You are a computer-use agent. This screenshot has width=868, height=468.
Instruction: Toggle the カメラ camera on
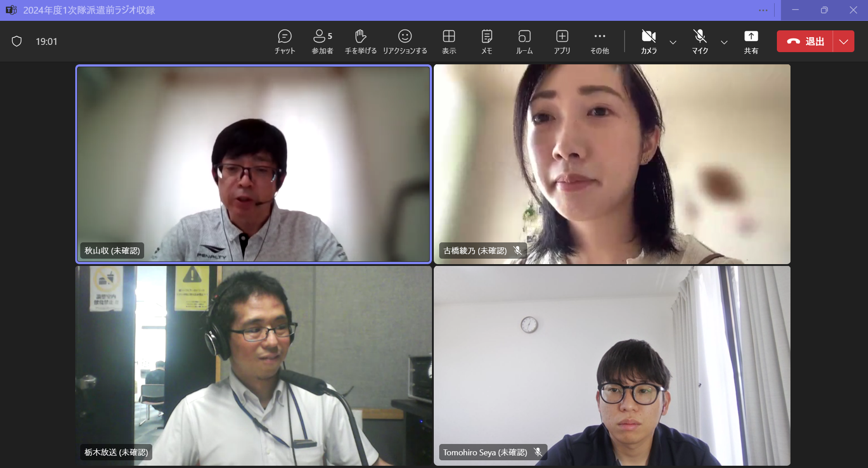(649, 42)
